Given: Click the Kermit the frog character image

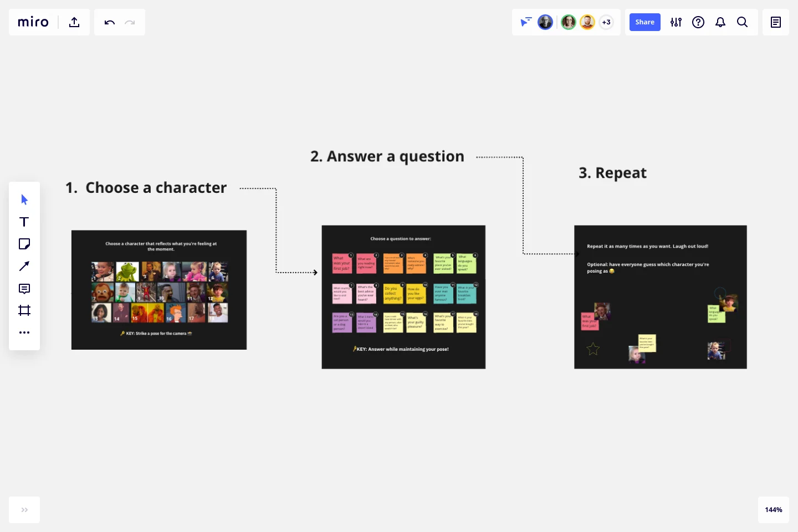Looking at the screenshot, I should (127, 272).
